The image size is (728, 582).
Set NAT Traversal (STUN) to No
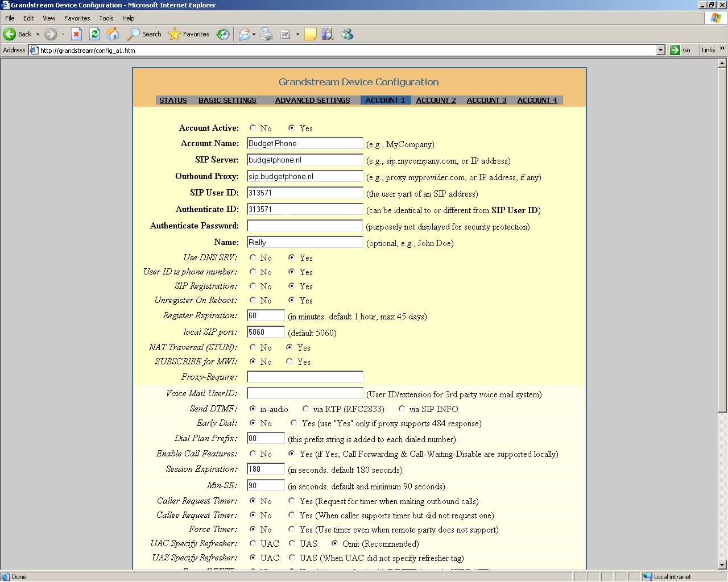(x=253, y=347)
